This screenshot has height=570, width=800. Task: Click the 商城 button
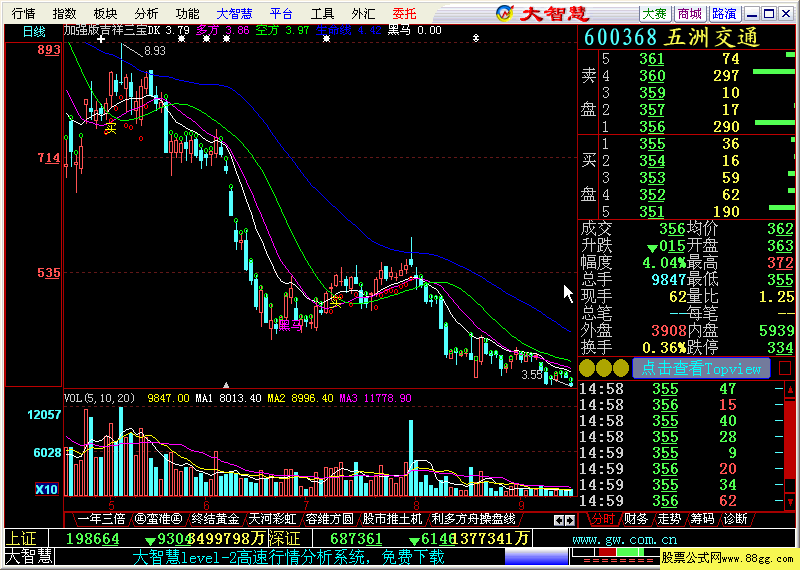(x=689, y=13)
